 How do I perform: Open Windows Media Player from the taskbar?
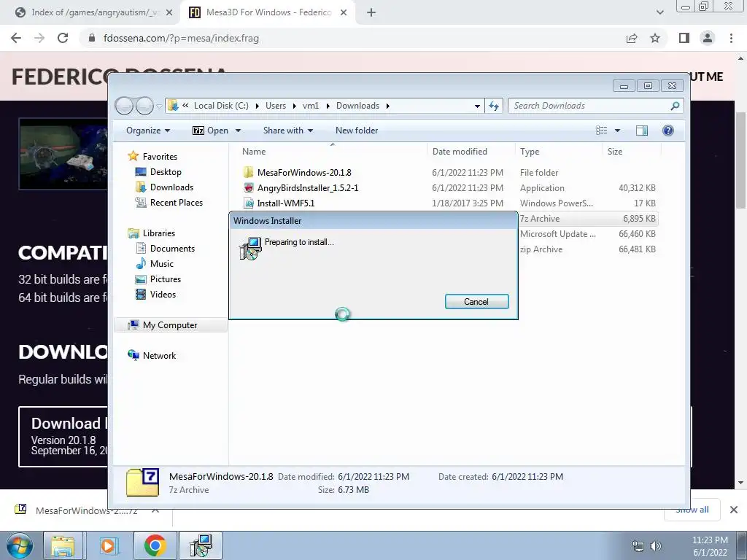click(109, 545)
